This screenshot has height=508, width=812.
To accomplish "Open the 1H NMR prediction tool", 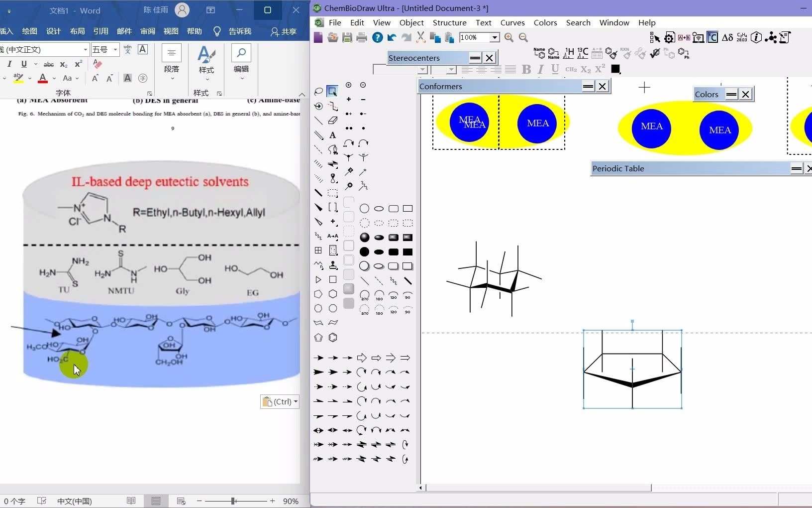I will click(569, 54).
